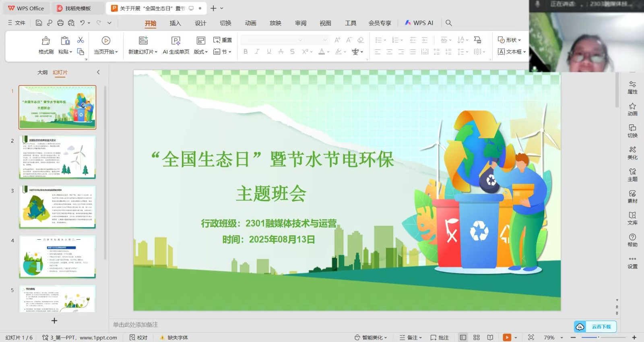Viewport: 644px width, 342px height.
Task: Click the cut scissors icon
Action: [x=80, y=40]
